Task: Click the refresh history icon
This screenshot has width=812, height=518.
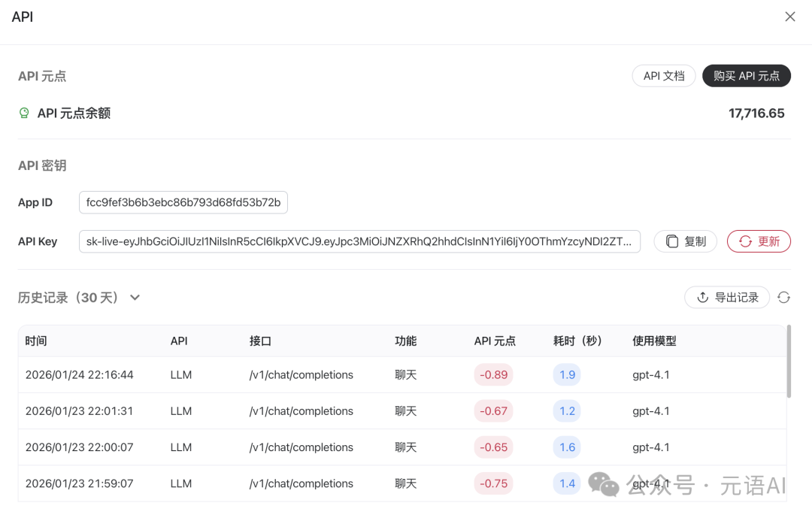Action: pos(783,298)
